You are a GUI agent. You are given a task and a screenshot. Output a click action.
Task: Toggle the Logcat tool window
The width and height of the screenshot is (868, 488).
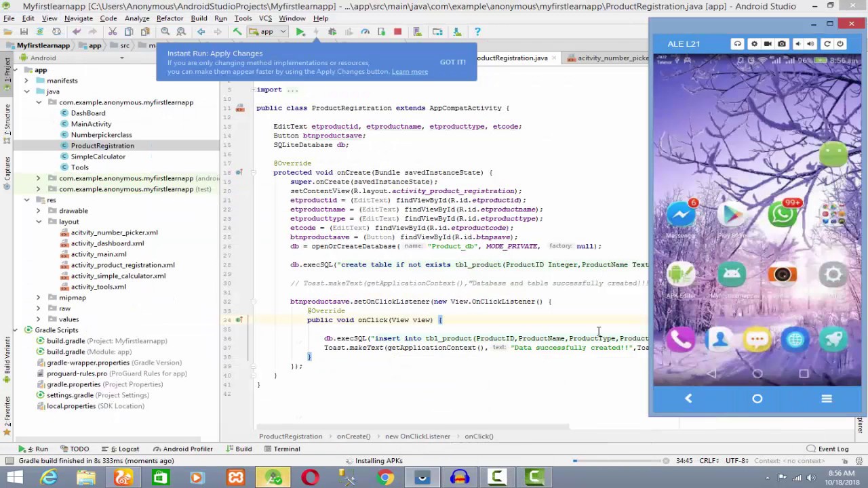pyautogui.click(x=124, y=449)
